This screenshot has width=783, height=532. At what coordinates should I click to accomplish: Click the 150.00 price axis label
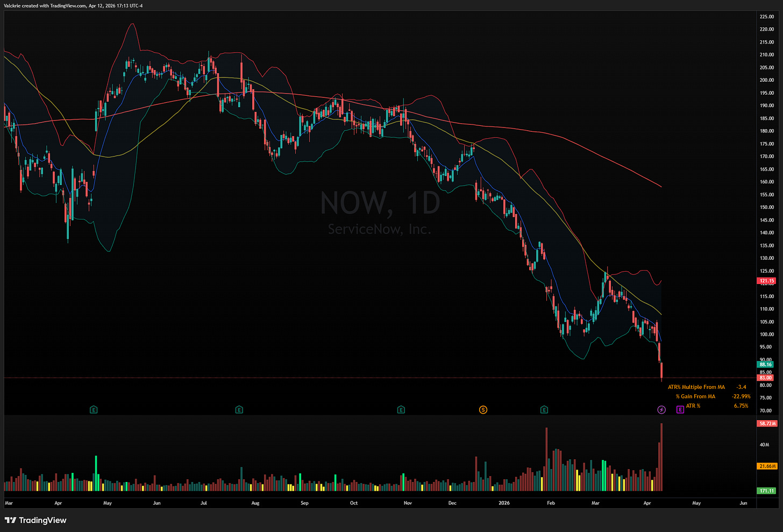pos(767,207)
